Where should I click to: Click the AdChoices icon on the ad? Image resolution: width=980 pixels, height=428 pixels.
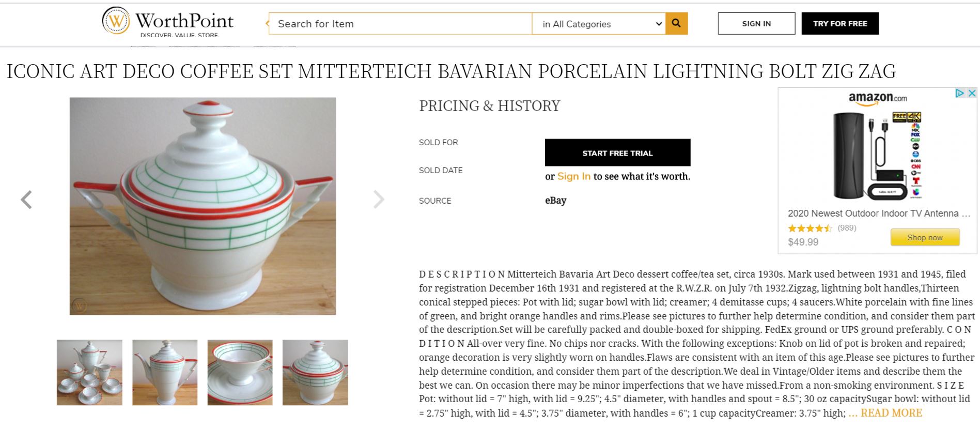click(959, 93)
